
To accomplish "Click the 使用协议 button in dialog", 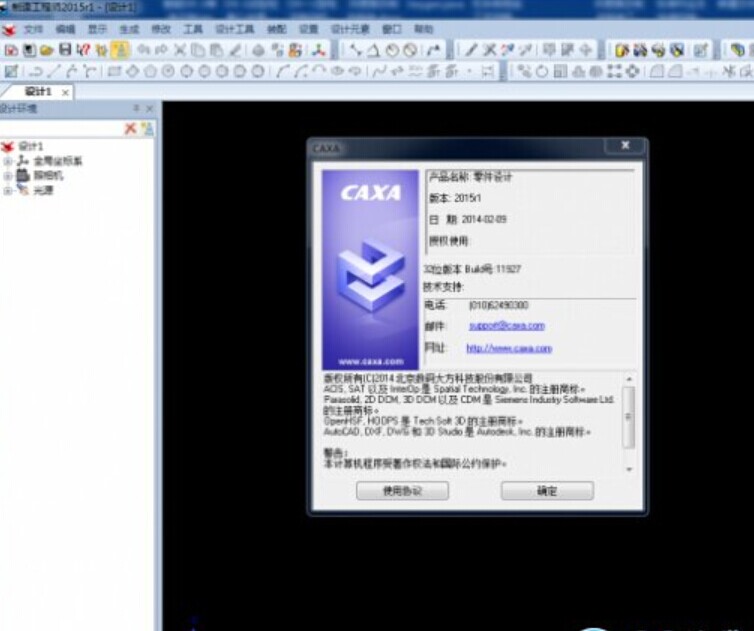I will 402,491.
